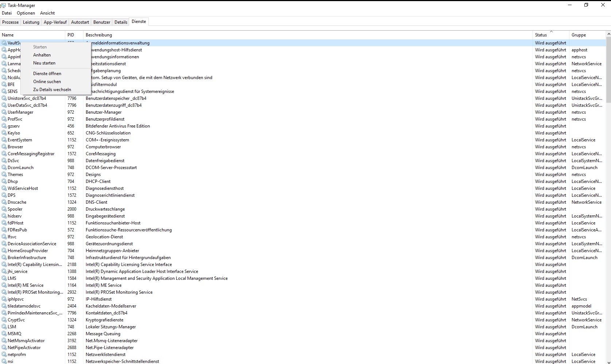Open the Optionen menu
The height and width of the screenshot is (364, 611).
[x=26, y=13]
